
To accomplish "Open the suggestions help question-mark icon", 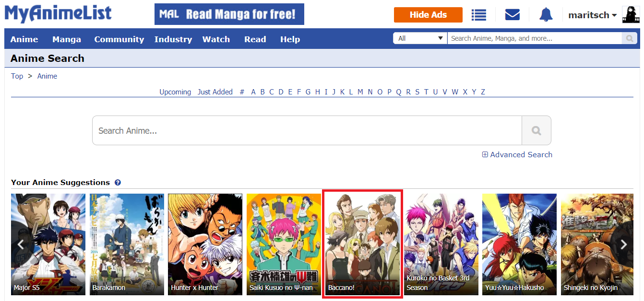I will (x=118, y=183).
